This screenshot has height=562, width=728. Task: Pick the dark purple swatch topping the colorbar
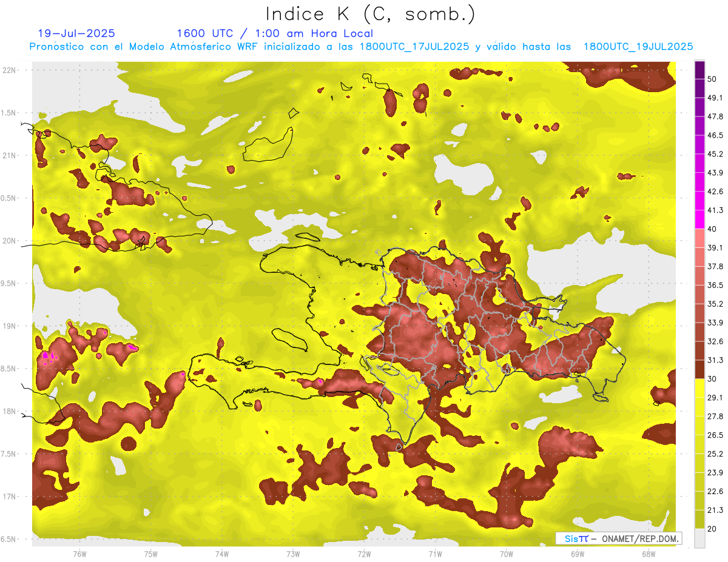[699, 70]
